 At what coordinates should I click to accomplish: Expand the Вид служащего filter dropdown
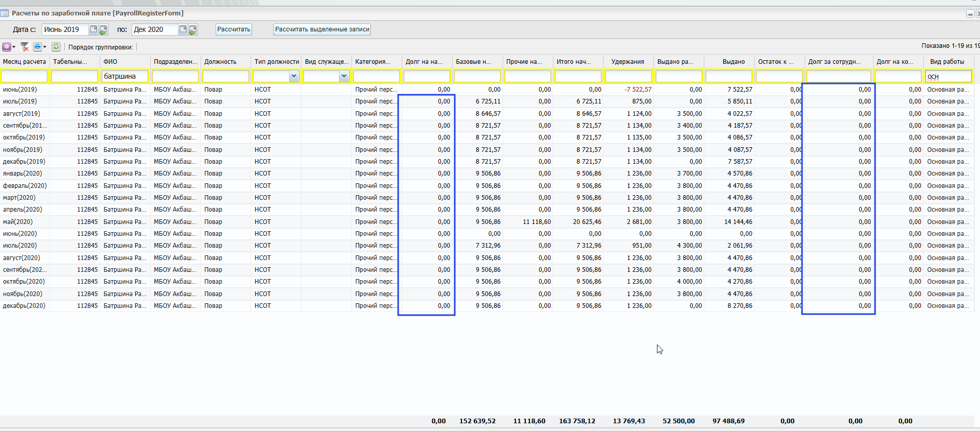click(344, 76)
